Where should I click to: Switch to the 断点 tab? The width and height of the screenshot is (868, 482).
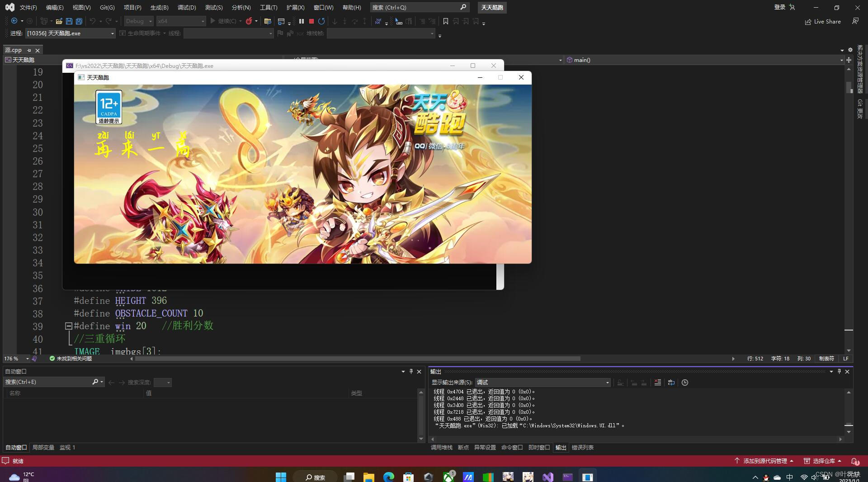pyautogui.click(x=463, y=448)
